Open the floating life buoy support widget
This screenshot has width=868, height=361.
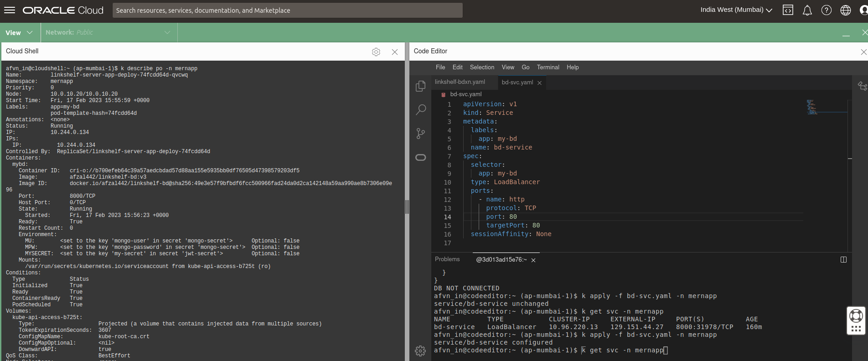click(856, 320)
